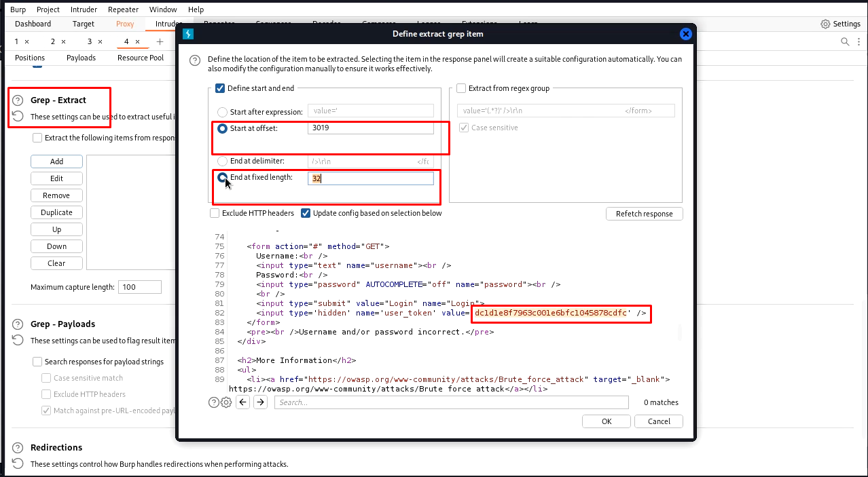Viewport: 868px width, 477px height.
Task: Select the Start after expression radio button
Action: click(x=222, y=112)
